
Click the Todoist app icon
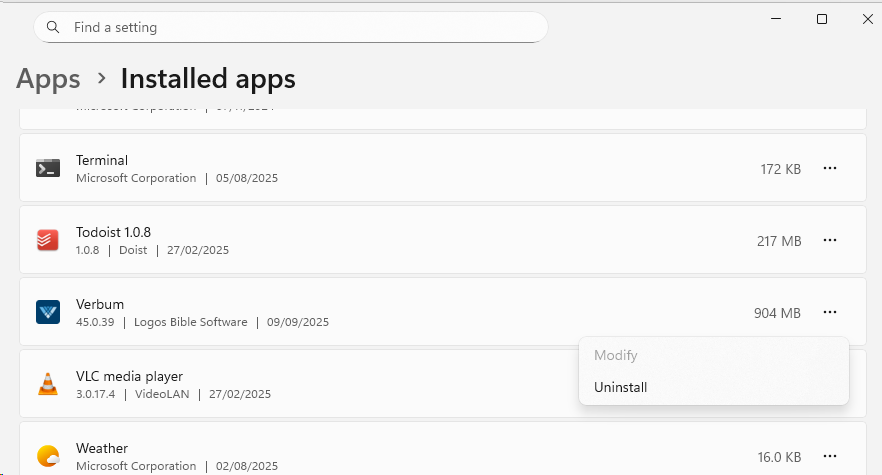pyautogui.click(x=48, y=240)
